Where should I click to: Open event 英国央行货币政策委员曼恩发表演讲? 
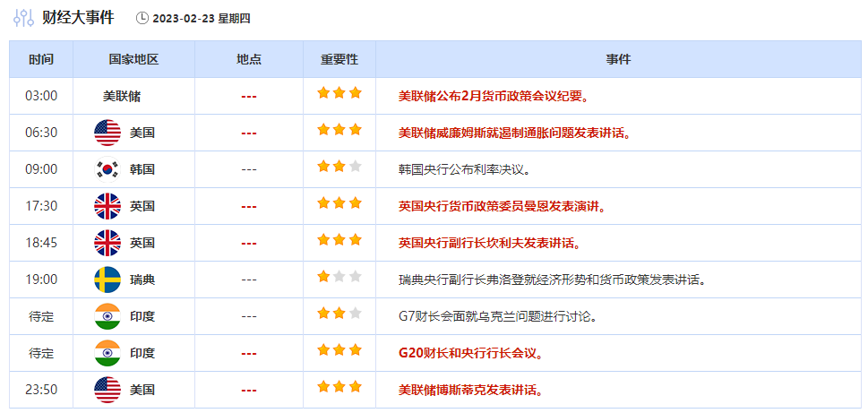(x=503, y=206)
